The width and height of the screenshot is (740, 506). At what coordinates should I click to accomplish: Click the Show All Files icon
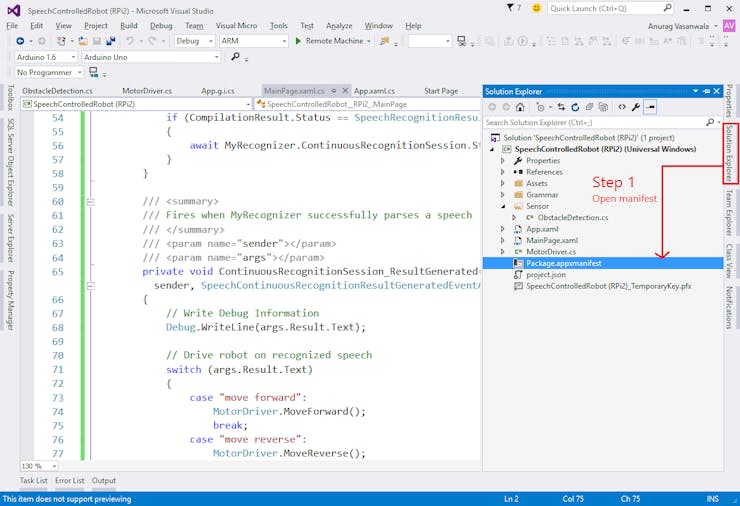pos(603,107)
